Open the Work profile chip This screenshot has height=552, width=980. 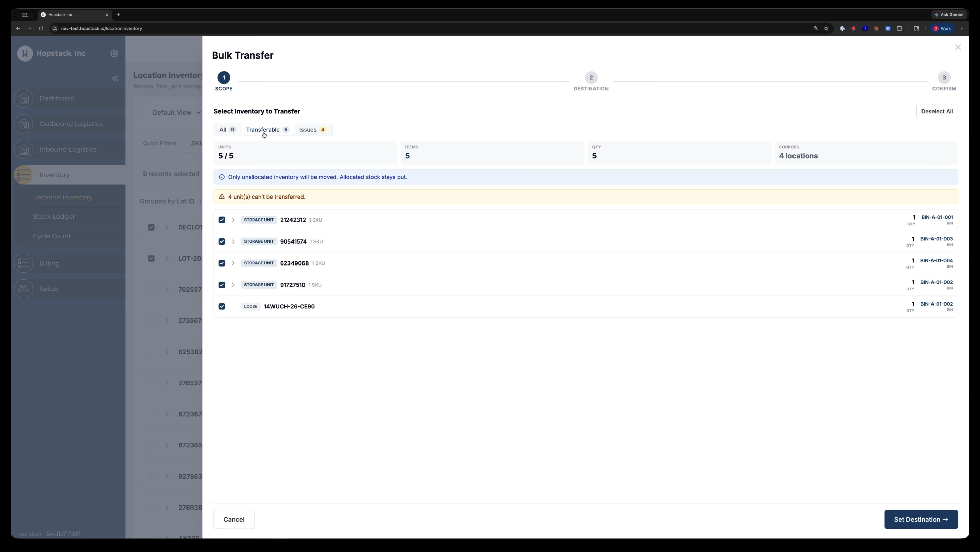coord(942,29)
